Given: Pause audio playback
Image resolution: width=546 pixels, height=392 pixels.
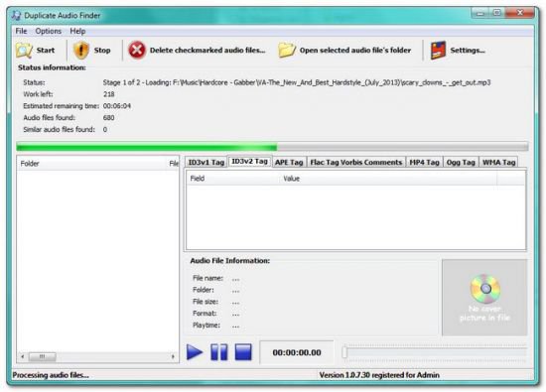Looking at the screenshot, I should tap(219, 352).
